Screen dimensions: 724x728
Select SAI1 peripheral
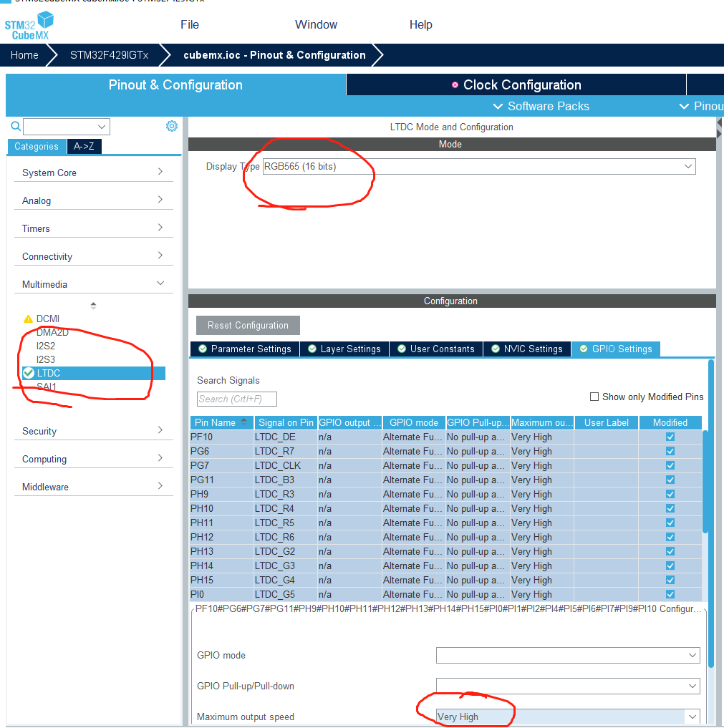coord(47,387)
